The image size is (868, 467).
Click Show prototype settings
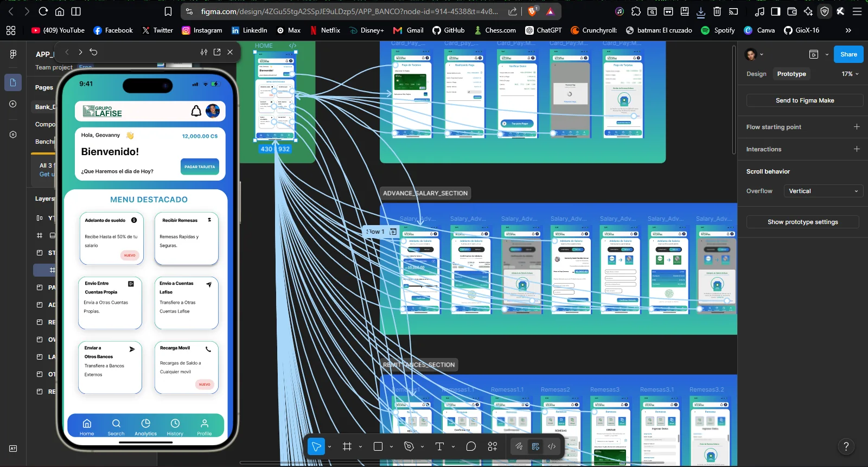click(x=802, y=222)
